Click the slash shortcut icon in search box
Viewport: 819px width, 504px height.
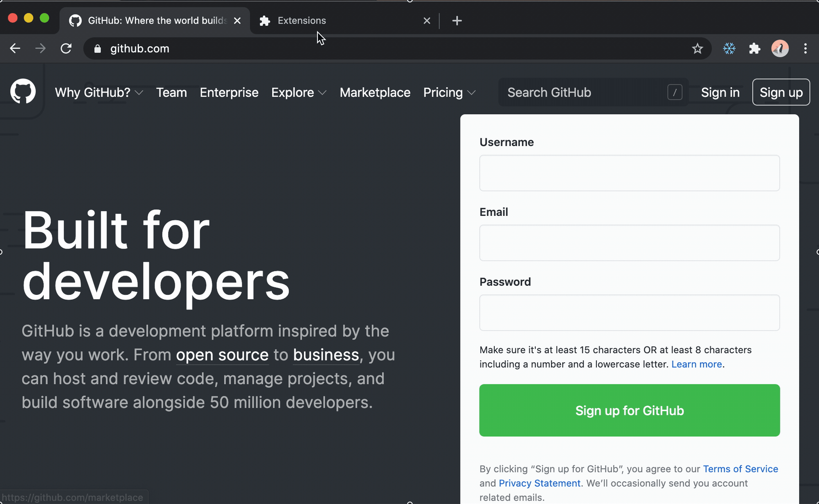click(x=674, y=92)
